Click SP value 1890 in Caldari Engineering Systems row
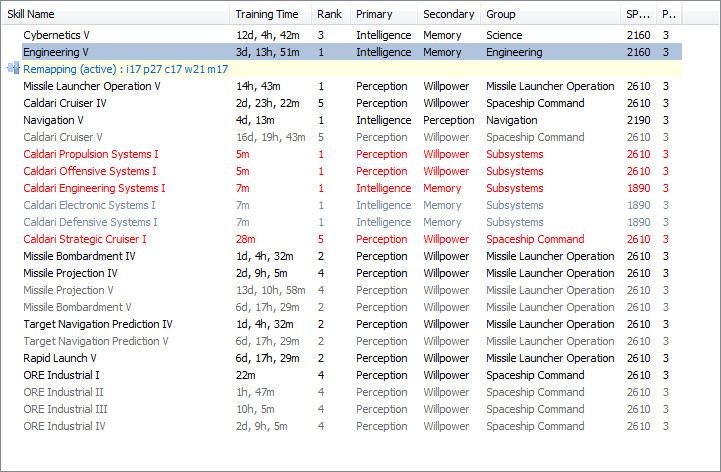This screenshot has width=721, height=472. click(638, 188)
